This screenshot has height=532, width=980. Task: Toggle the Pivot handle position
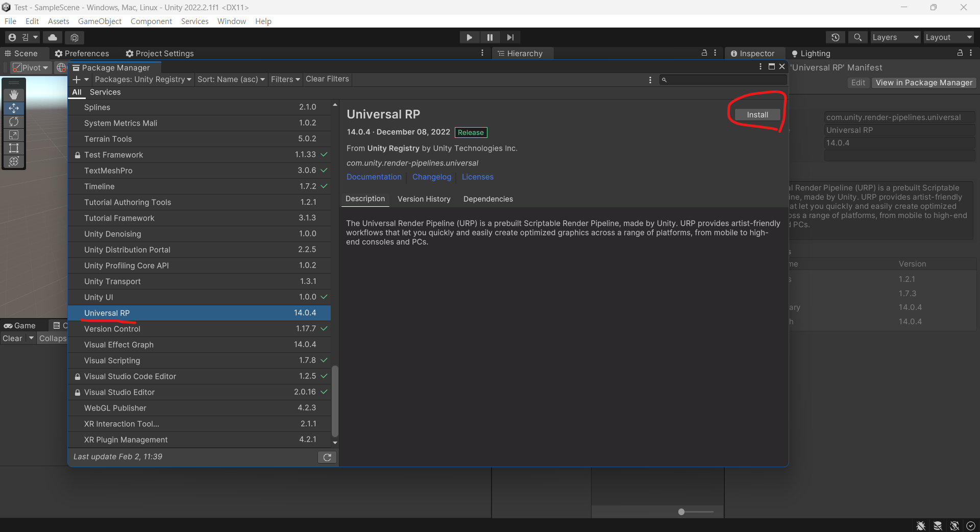tap(30, 67)
